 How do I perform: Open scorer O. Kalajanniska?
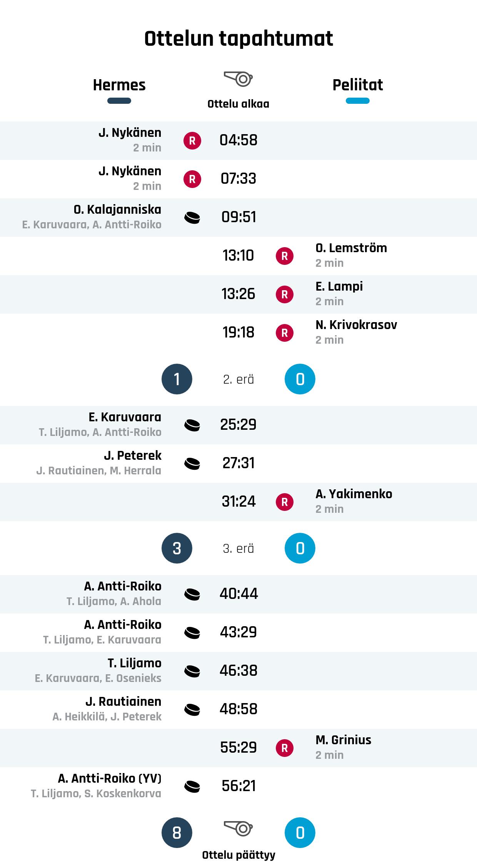pyautogui.click(x=117, y=210)
